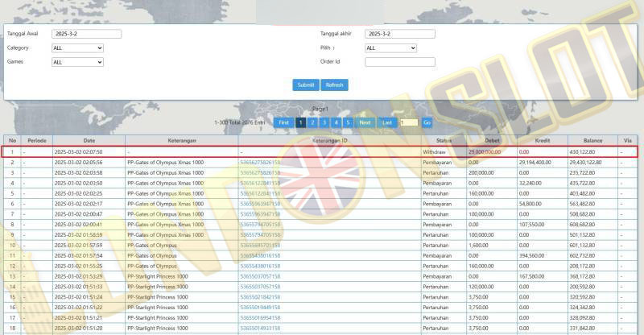
Task: Click the Balance column header
Action: pyautogui.click(x=592, y=141)
